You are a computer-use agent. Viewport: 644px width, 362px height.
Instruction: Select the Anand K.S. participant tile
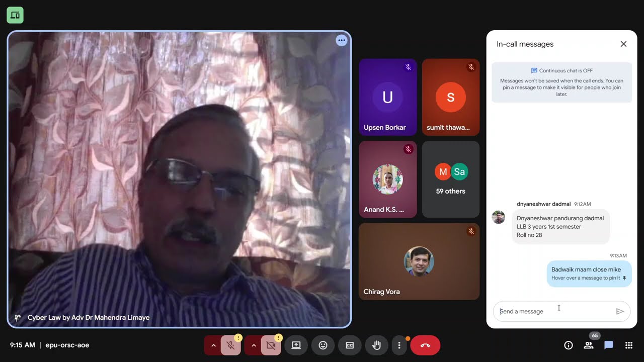387,179
